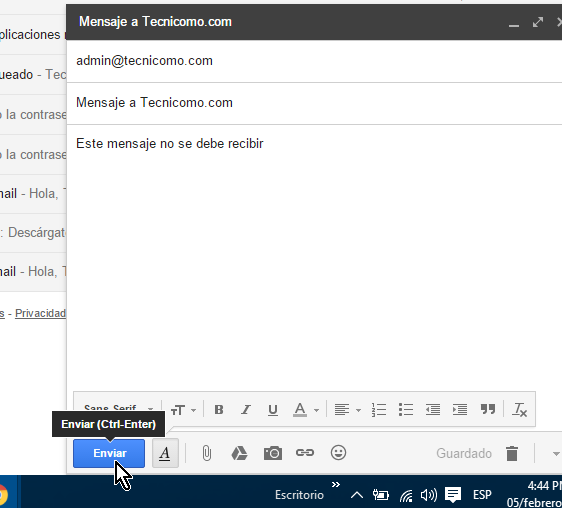
Task: Insert emoticon with the smiley icon
Action: point(338,453)
